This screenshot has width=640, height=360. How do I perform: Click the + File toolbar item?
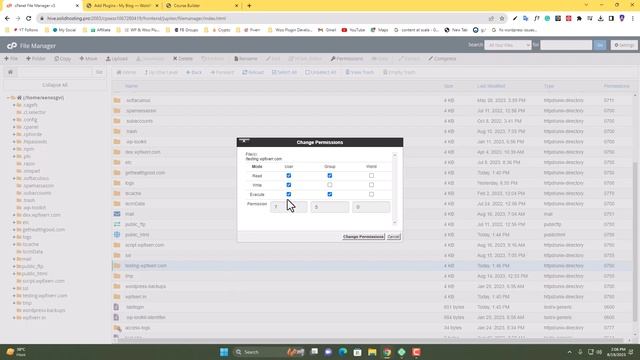tap(11, 59)
